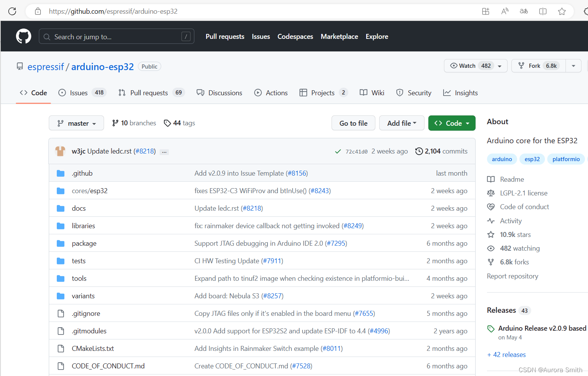Open commit hash 72c41d0
588x376 pixels.
coord(356,152)
